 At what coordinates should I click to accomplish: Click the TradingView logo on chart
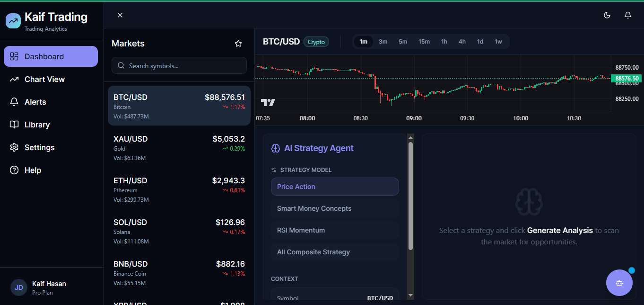(268, 102)
